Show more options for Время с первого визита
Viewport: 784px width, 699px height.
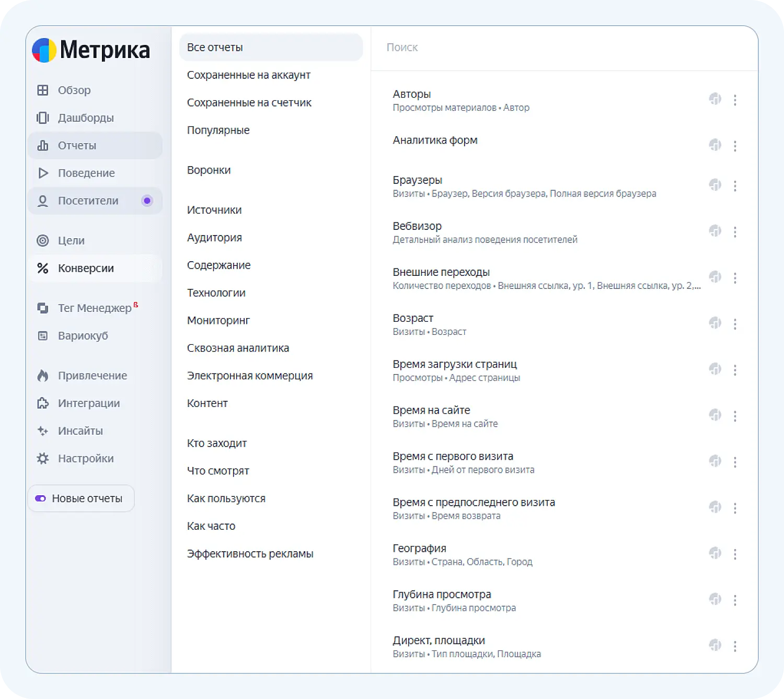pos(735,462)
